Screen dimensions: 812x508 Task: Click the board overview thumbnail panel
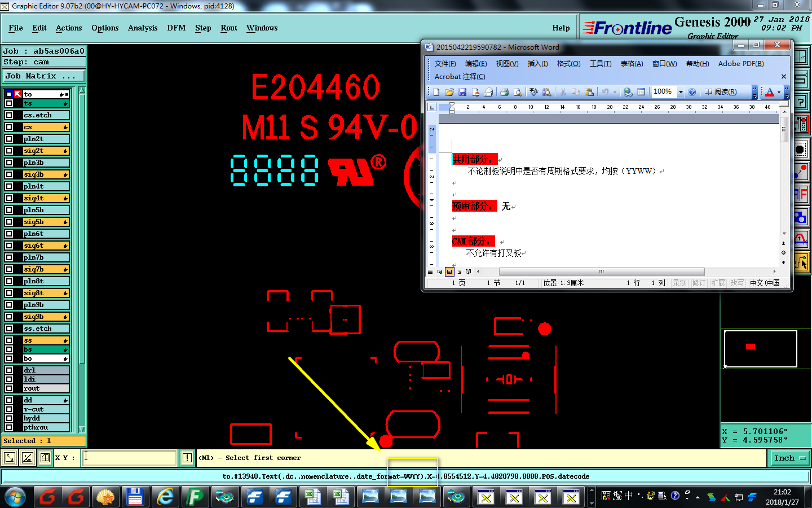[765, 348]
